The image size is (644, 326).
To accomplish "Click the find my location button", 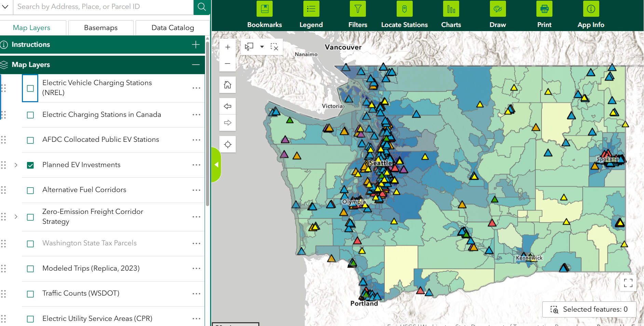I will 228,145.
